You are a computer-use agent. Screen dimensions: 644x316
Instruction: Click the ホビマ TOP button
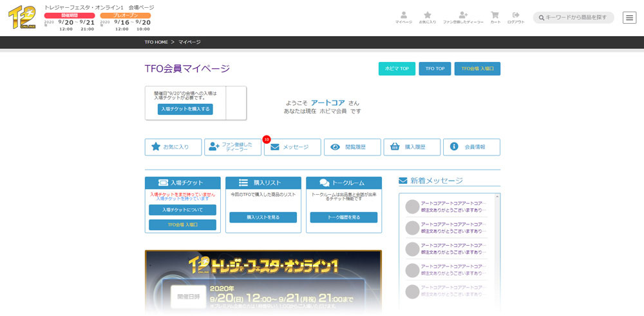click(x=397, y=68)
